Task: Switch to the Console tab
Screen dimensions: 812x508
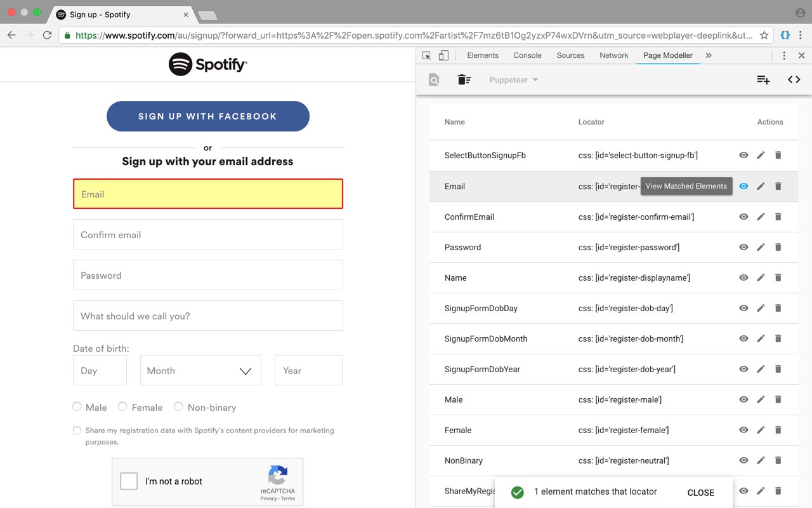Action: (x=527, y=56)
